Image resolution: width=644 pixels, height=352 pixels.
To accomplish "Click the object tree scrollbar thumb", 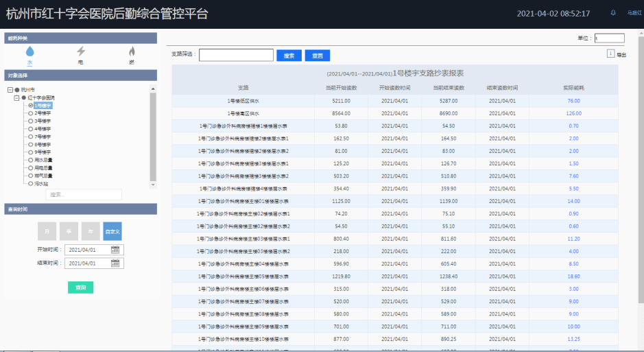I will (x=153, y=137).
